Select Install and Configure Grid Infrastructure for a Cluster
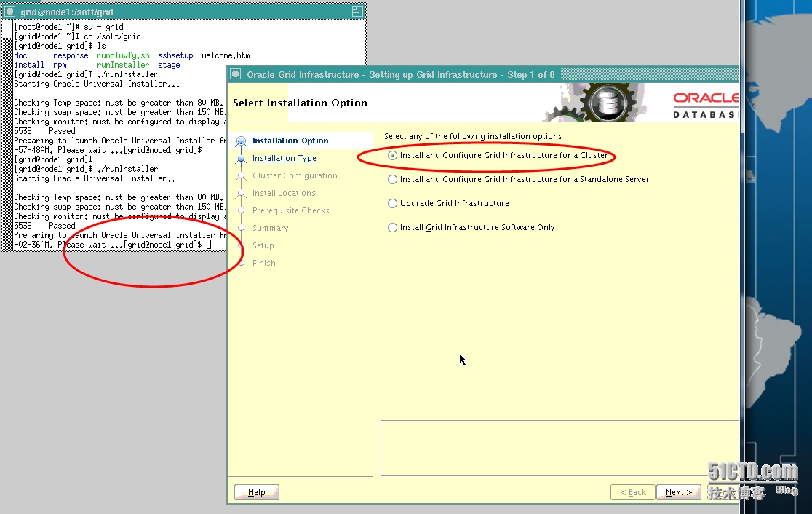Image resolution: width=812 pixels, height=514 pixels. point(392,156)
